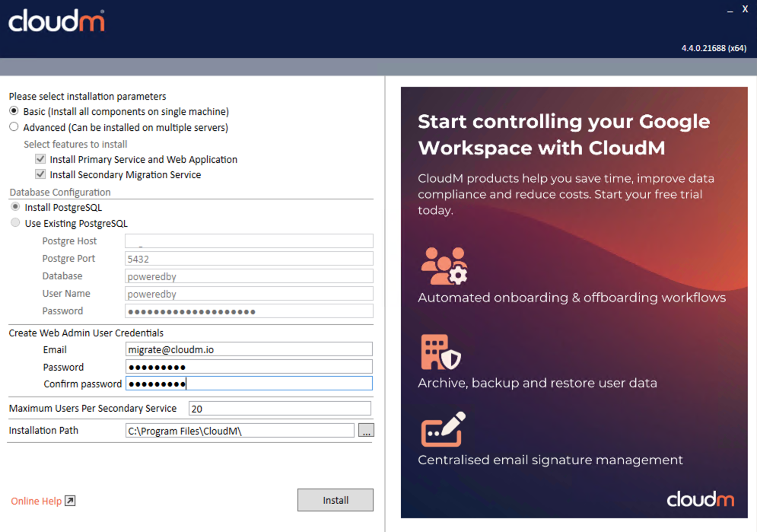Close the CloudM installer window
757x532 pixels.
click(x=745, y=9)
